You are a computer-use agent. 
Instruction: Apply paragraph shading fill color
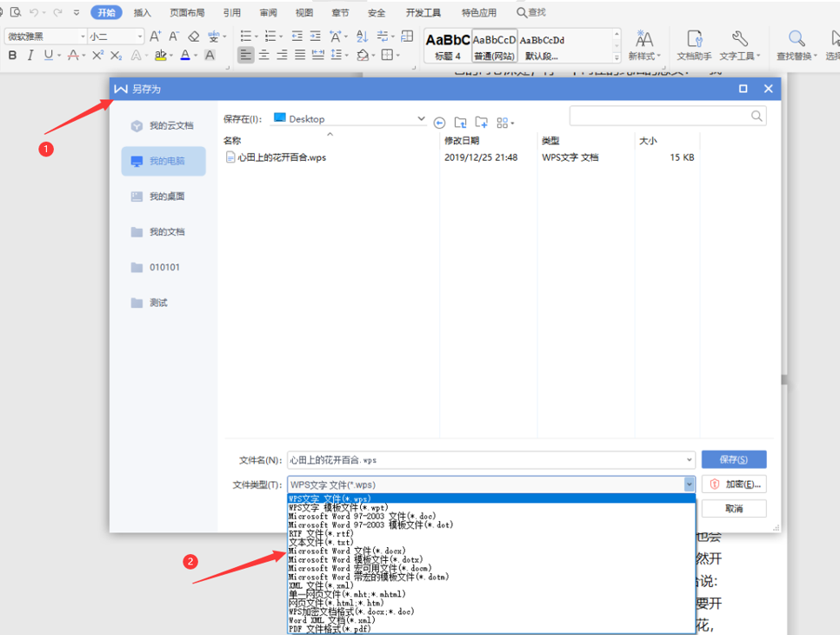363,55
